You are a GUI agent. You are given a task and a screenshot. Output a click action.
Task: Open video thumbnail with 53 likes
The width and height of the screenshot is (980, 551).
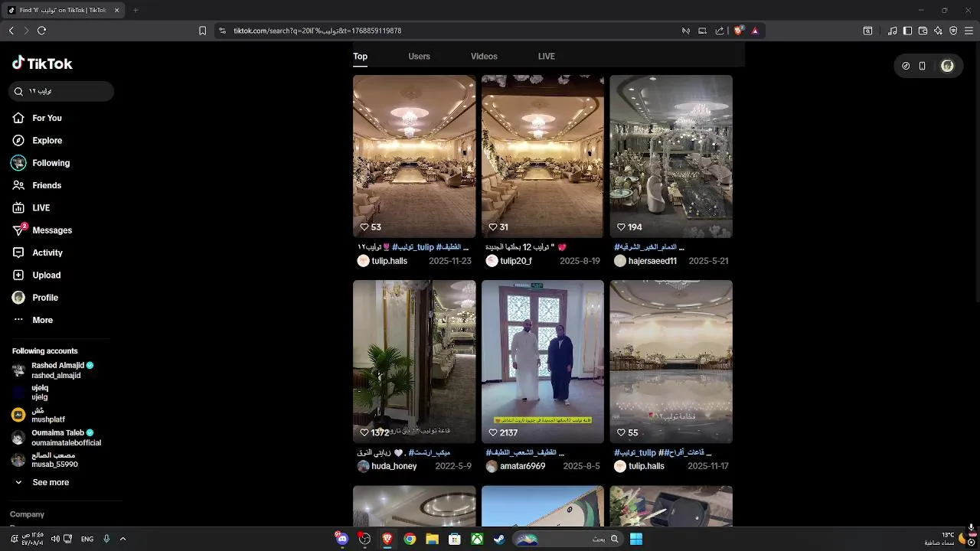pyautogui.click(x=414, y=156)
